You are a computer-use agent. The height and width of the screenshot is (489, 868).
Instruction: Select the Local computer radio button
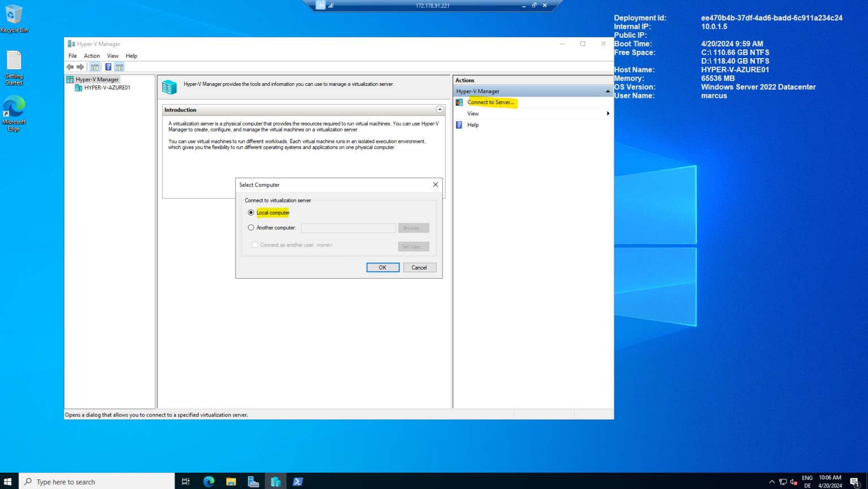pos(251,212)
